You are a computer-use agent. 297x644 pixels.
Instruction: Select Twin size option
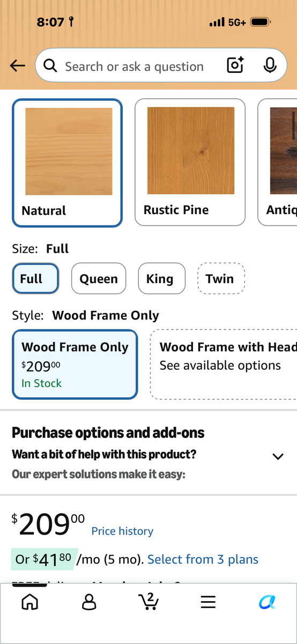(221, 279)
